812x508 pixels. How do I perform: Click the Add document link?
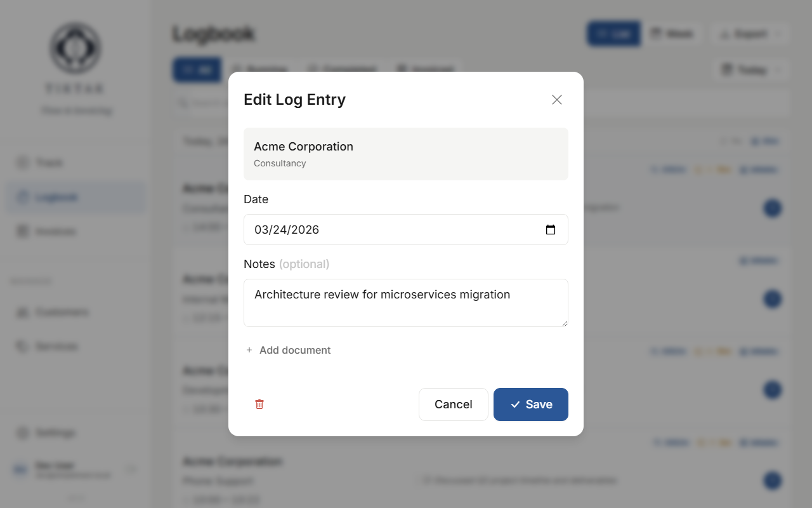[x=289, y=350]
